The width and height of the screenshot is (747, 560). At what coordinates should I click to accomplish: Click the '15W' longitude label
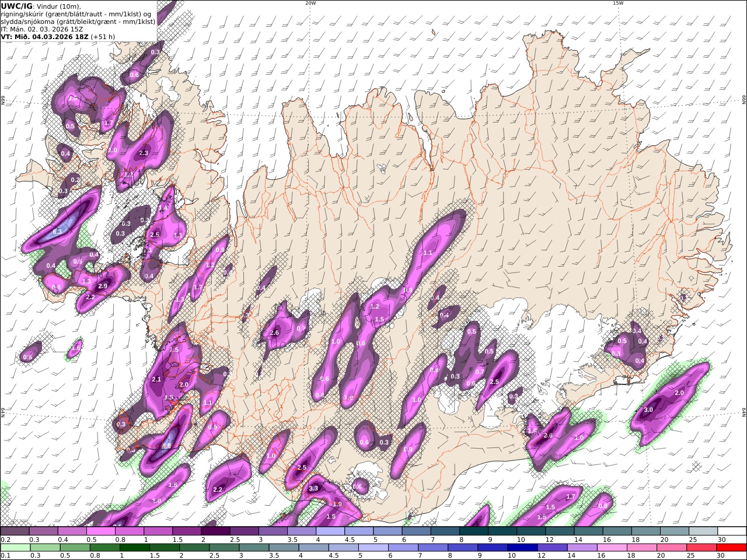pyautogui.click(x=618, y=3)
